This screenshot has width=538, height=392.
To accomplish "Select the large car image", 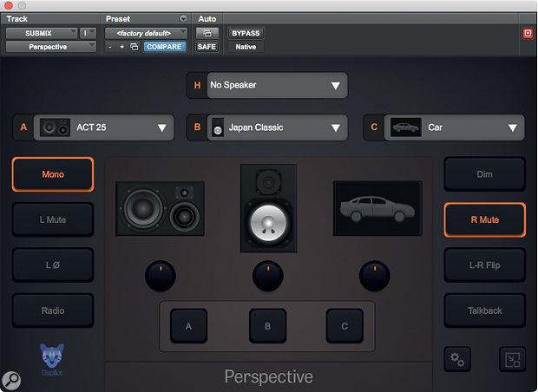I will point(377,208).
